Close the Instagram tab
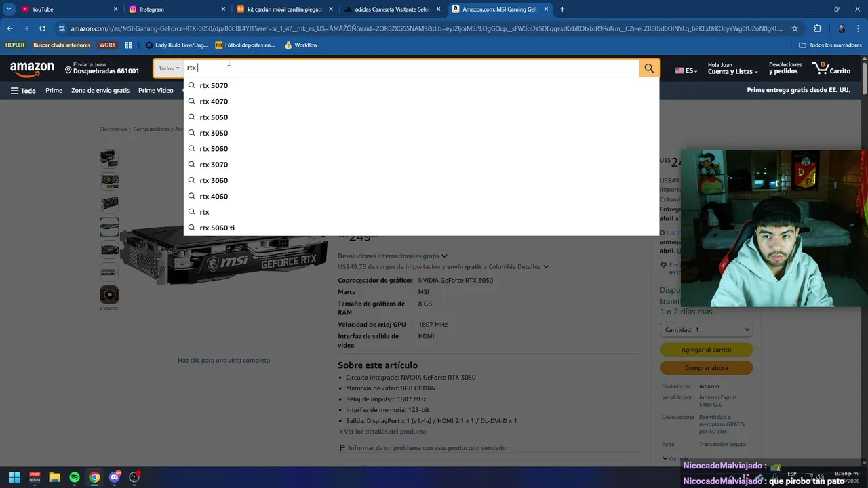 (x=223, y=9)
